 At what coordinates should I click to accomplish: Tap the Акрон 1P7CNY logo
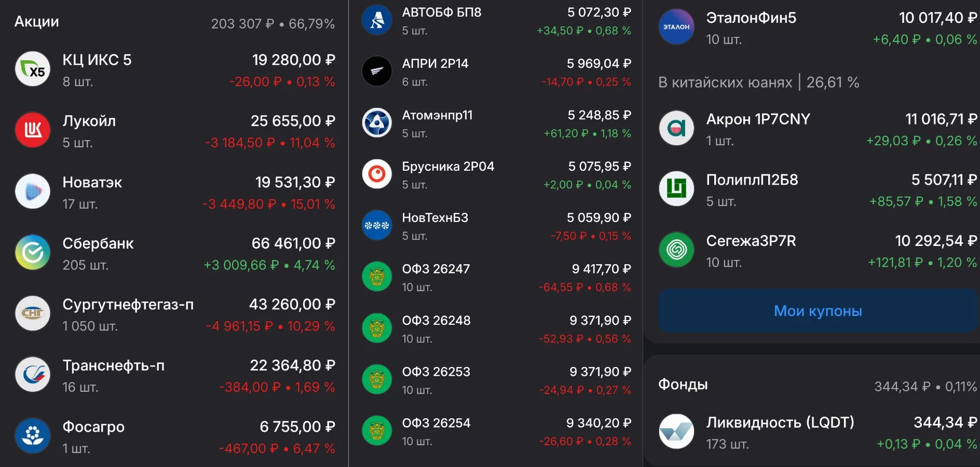(676, 128)
